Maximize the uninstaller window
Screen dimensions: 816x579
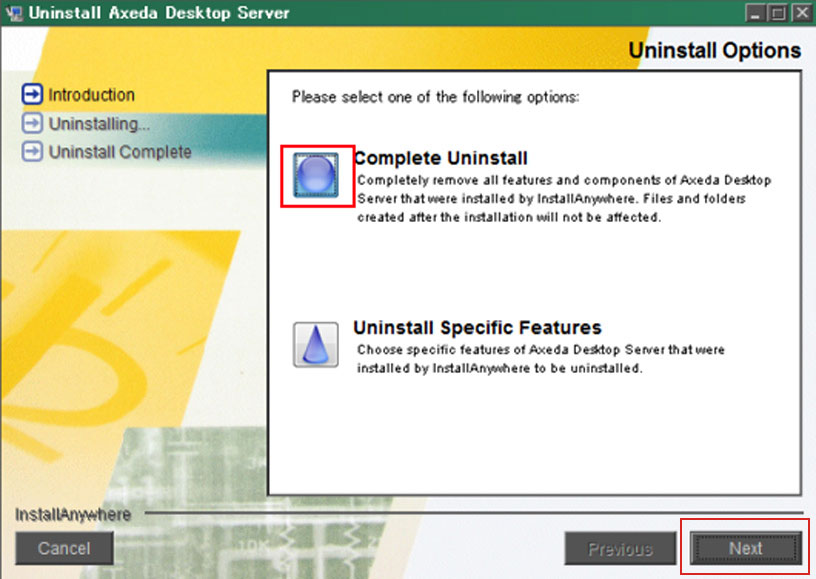pos(777,13)
